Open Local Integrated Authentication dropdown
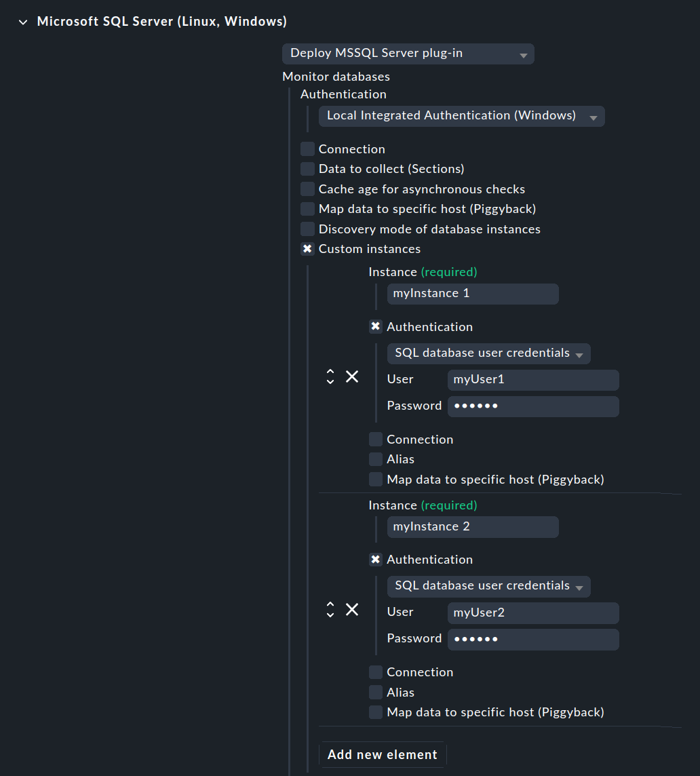Image resolution: width=700 pixels, height=776 pixels. pos(461,116)
